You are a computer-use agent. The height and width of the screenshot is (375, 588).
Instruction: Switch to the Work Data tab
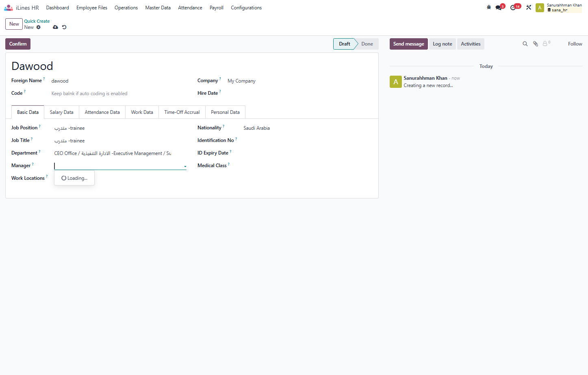coord(142,112)
